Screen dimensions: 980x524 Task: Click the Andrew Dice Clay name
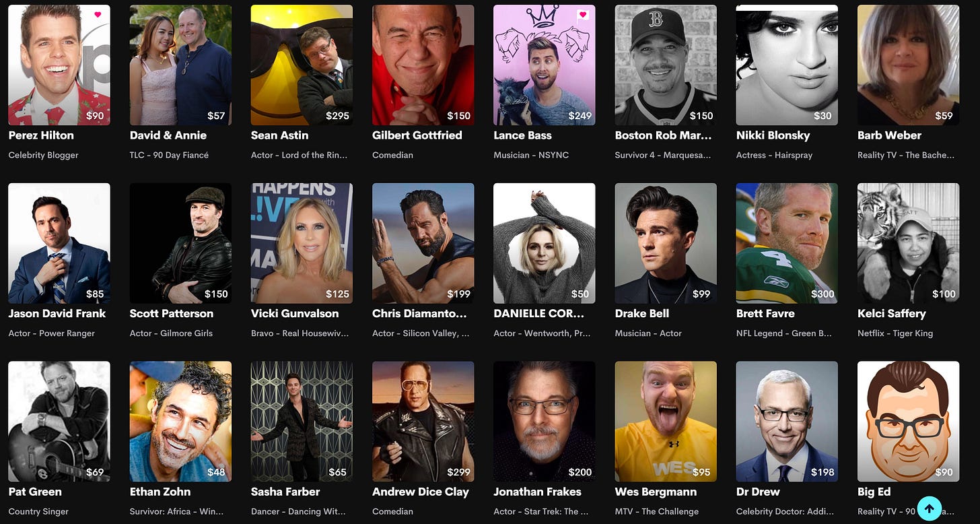tap(421, 492)
